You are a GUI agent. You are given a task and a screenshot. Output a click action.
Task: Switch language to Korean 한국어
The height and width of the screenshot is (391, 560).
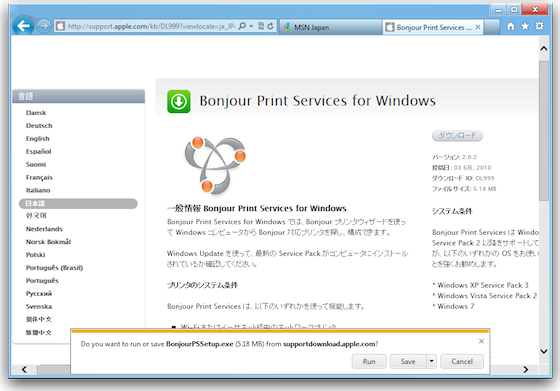[x=36, y=216]
